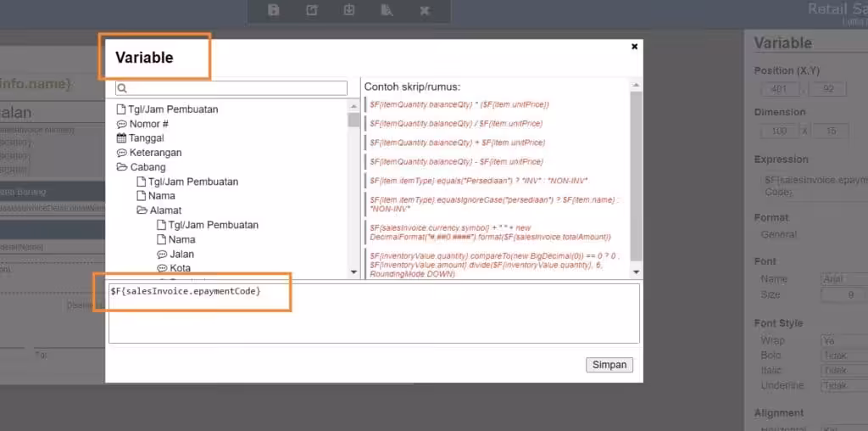Click the balanceQty plus unitPrice example formula
868x431 pixels.
(x=457, y=143)
